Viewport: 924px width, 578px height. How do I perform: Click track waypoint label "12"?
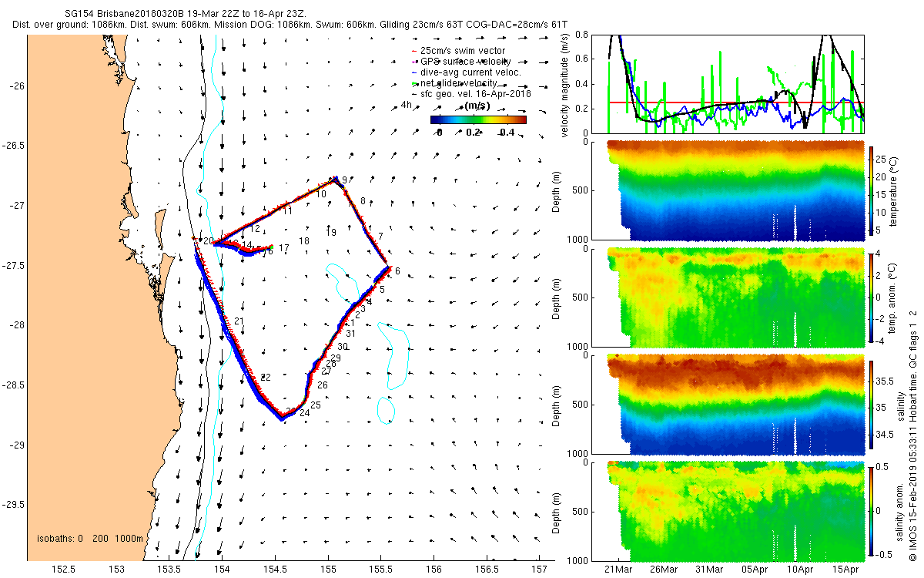[255, 230]
